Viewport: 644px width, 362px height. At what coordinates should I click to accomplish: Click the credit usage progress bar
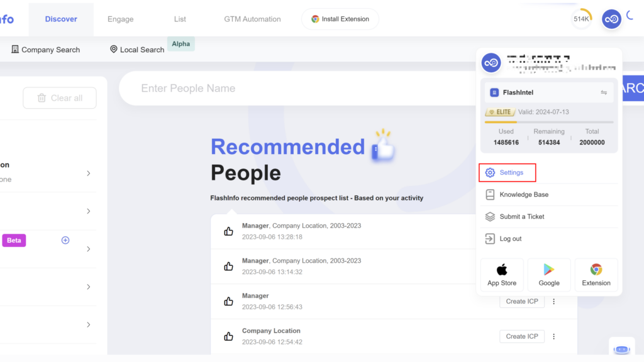[x=548, y=123]
